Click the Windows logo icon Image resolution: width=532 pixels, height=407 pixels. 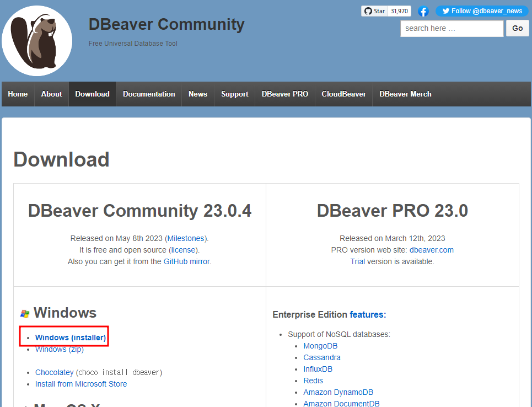[x=25, y=313]
